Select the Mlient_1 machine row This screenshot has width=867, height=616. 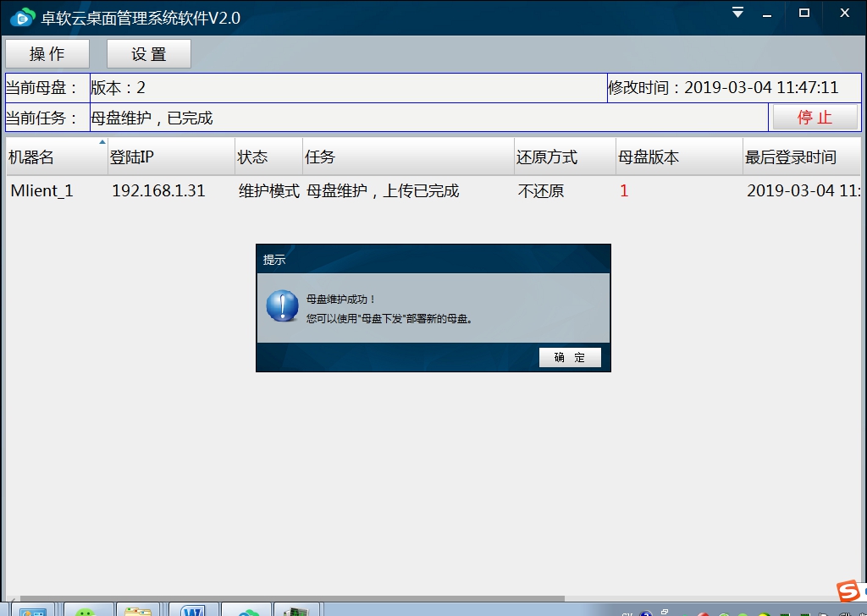click(x=42, y=191)
